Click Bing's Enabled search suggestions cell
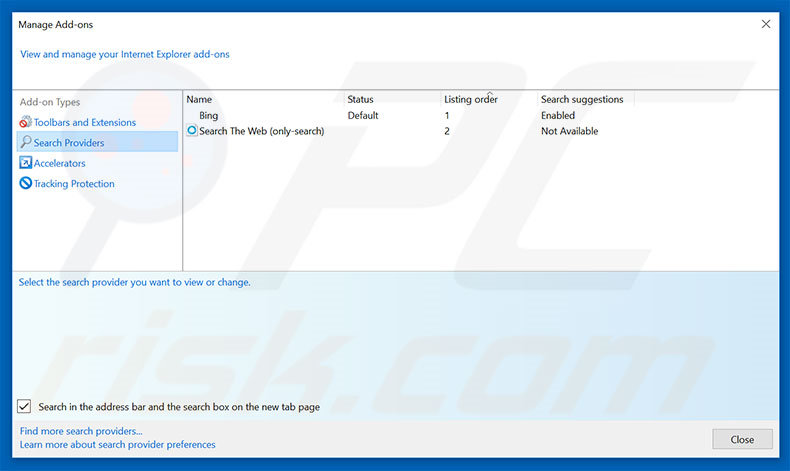Screen dimensions: 790x471 (558, 115)
